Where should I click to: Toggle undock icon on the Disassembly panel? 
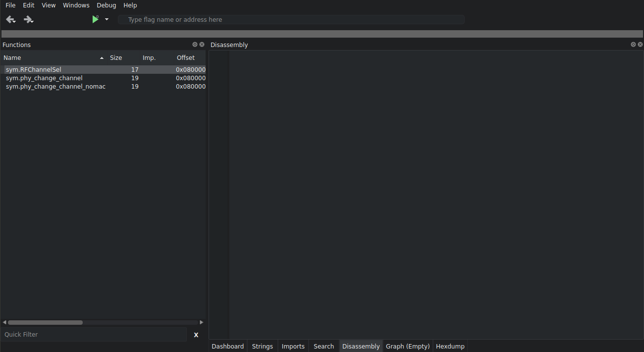(x=633, y=44)
